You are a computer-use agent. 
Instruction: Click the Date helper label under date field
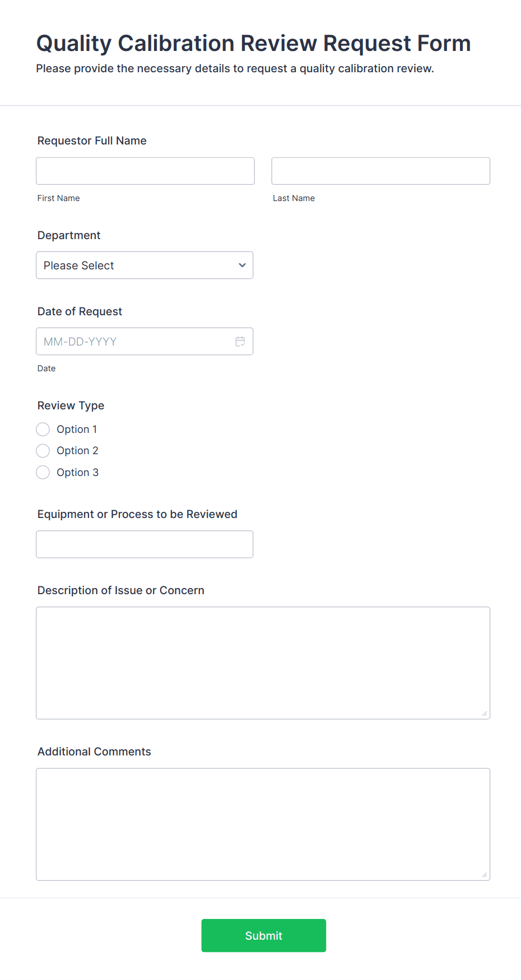click(46, 368)
